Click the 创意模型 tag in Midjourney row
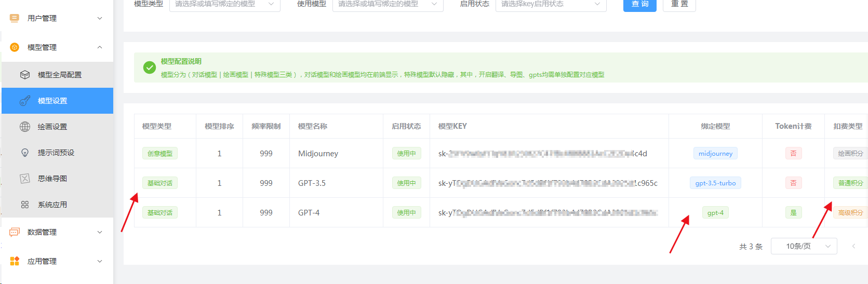This screenshot has width=868, height=284. coord(160,154)
